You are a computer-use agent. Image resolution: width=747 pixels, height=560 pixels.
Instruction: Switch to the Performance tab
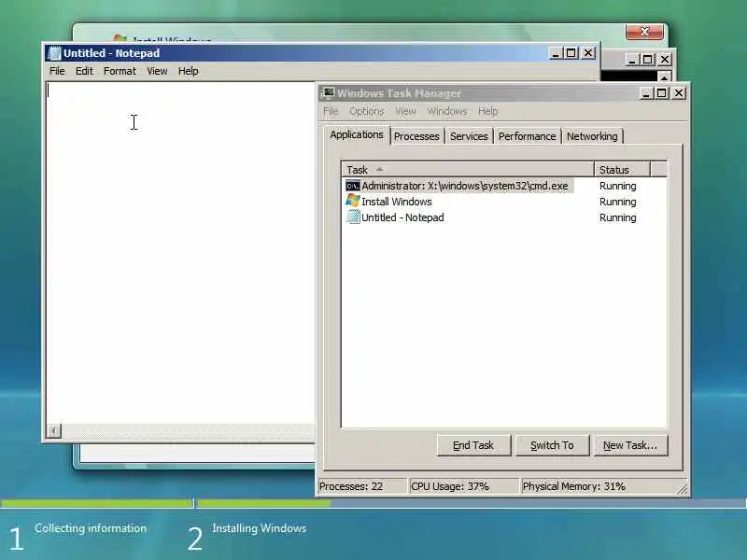coord(527,136)
